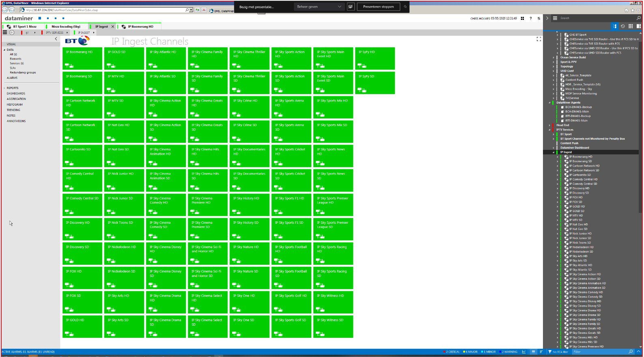
Task: Open the hamburger menu in the breadcrumb bar
Action: pyautogui.click(x=5, y=32)
